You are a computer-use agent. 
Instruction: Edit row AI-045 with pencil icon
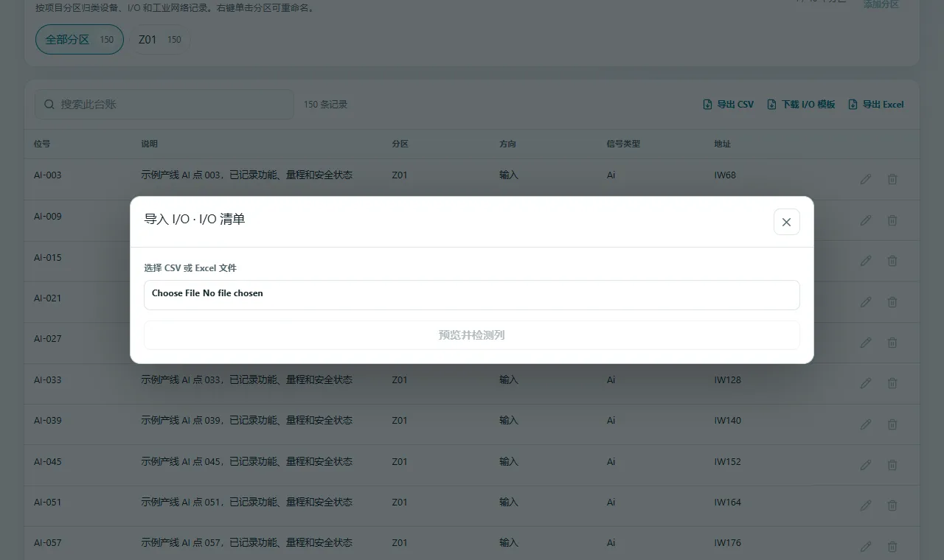[x=866, y=465]
